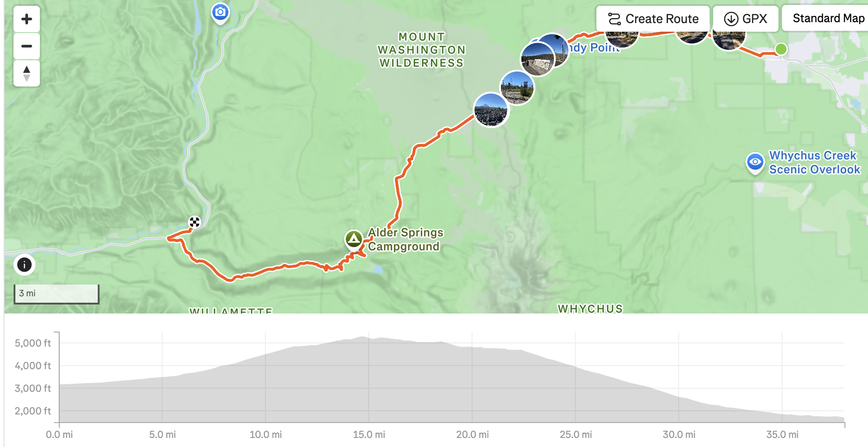Zoom in on the map
The height and width of the screenshot is (447, 868).
(27, 19)
